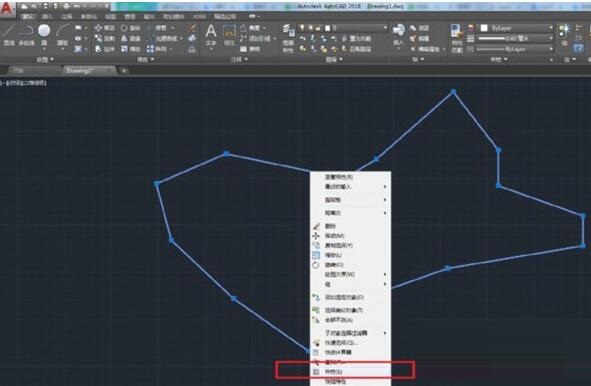Expand the Modify (修改) panel
Viewport: 591px width, 386px height.
[145, 59]
